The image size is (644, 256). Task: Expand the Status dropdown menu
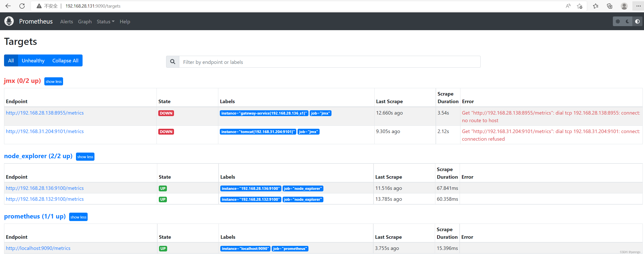click(106, 22)
